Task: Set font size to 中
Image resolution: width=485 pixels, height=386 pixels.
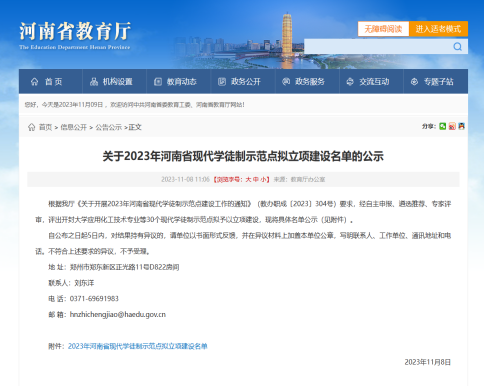Action: (x=256, y=179)
